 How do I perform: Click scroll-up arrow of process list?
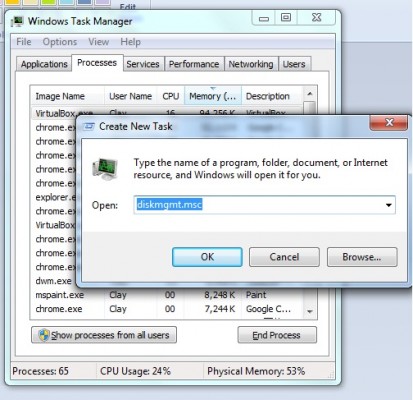(x=310, y=94)
